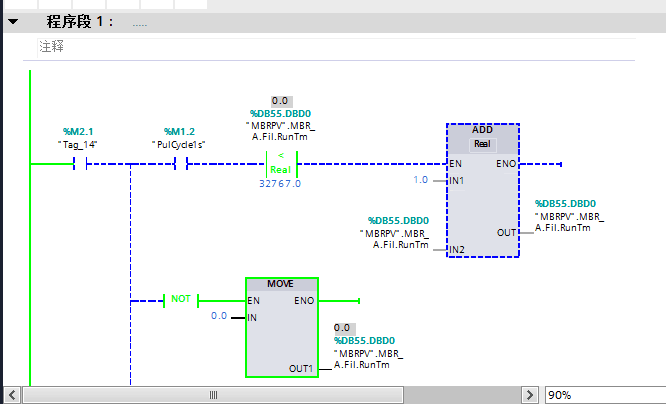Select the MOVE instruction box

282,327
